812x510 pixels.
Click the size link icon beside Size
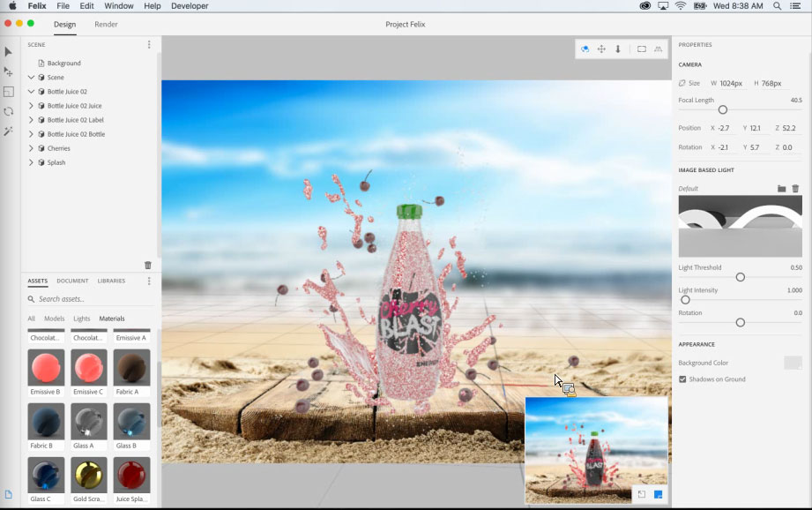pyautogui.click(x=682, y=83)
